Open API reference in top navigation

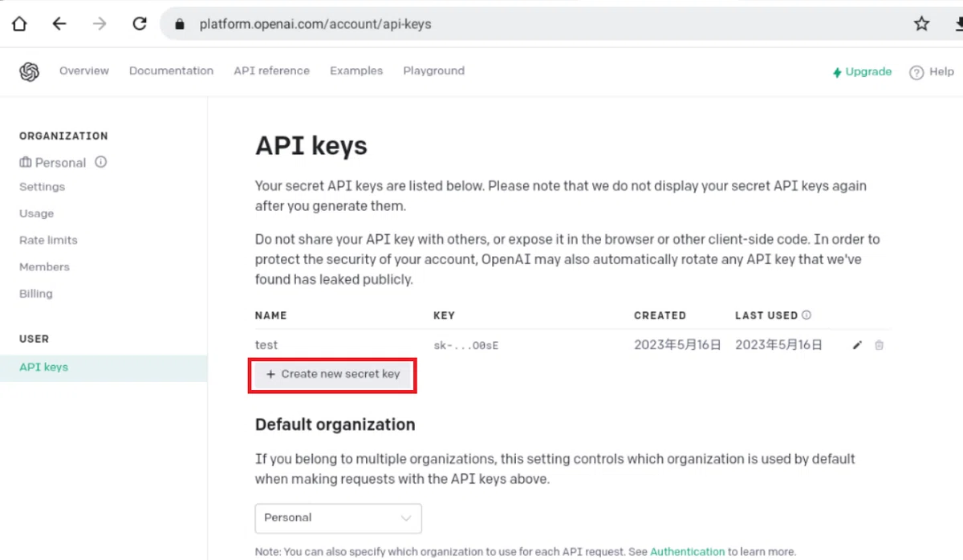(271, 71)
